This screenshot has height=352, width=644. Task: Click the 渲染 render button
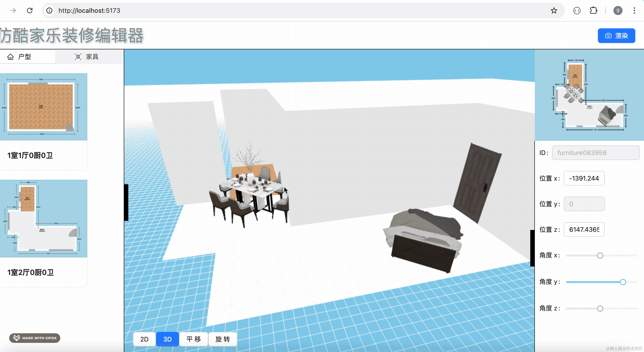click(616, 35)
